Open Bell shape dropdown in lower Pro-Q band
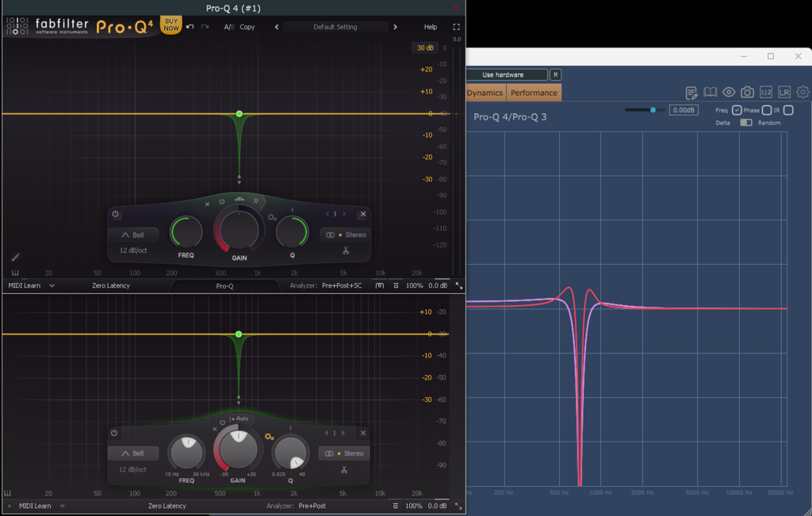The height and width of the screenshot is (516, 812). [133, 453]
